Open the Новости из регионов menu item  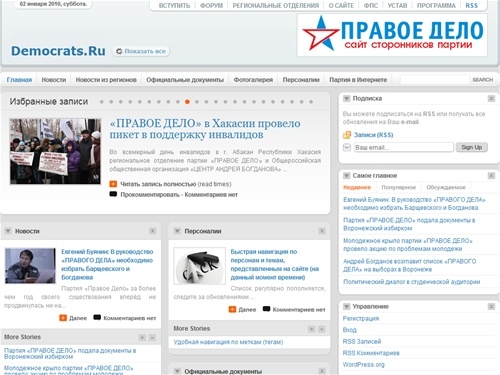coord(106,80)
